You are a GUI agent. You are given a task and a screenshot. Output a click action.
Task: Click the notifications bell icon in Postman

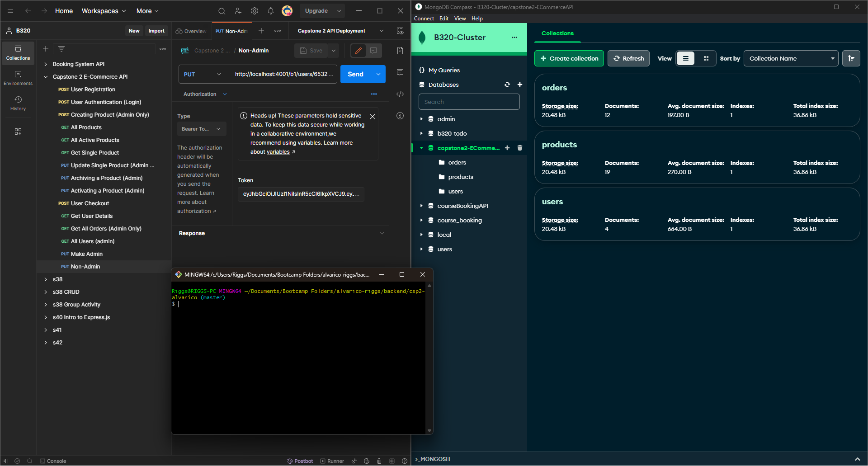pyautogui.click(x=270, y=11)
